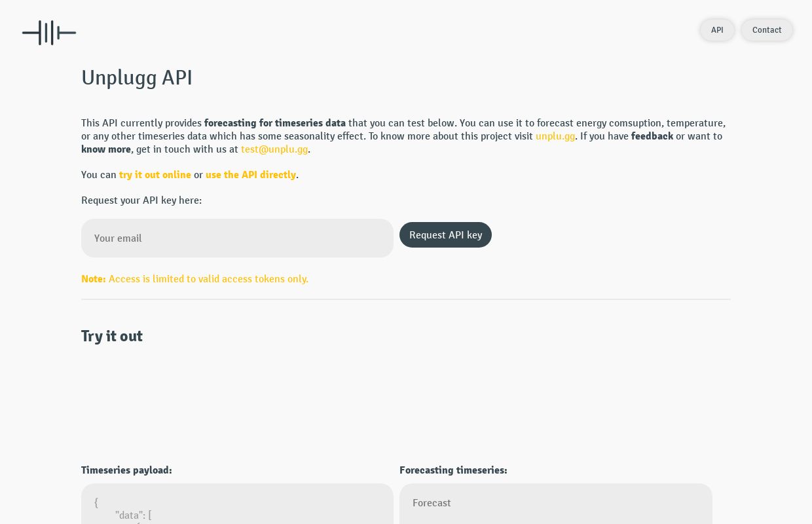Click the Forecast output text area
Screen dimensions: 812x524
point(556,504)
